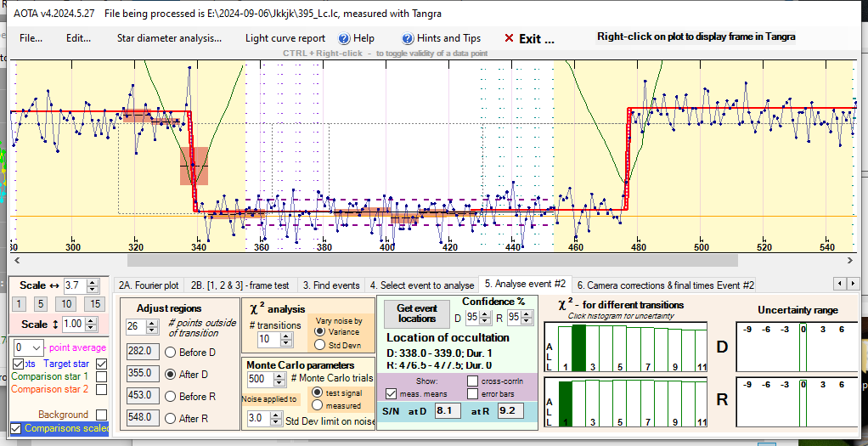The height and width of the screenshot is (446, 868).
Task: Set horizontal scale preset to 15
Action: coord(94,303)
